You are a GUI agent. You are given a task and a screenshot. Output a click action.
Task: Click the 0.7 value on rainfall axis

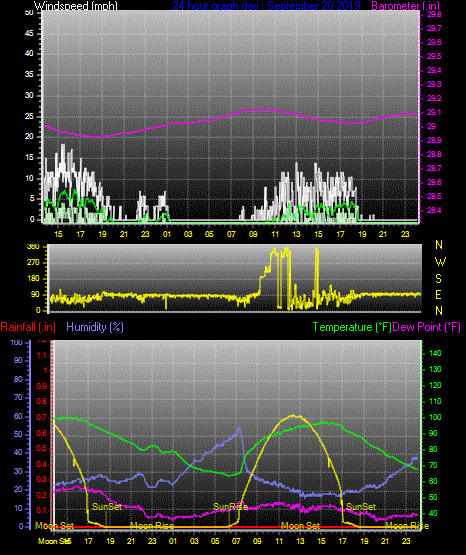click(x=42, y=417)
